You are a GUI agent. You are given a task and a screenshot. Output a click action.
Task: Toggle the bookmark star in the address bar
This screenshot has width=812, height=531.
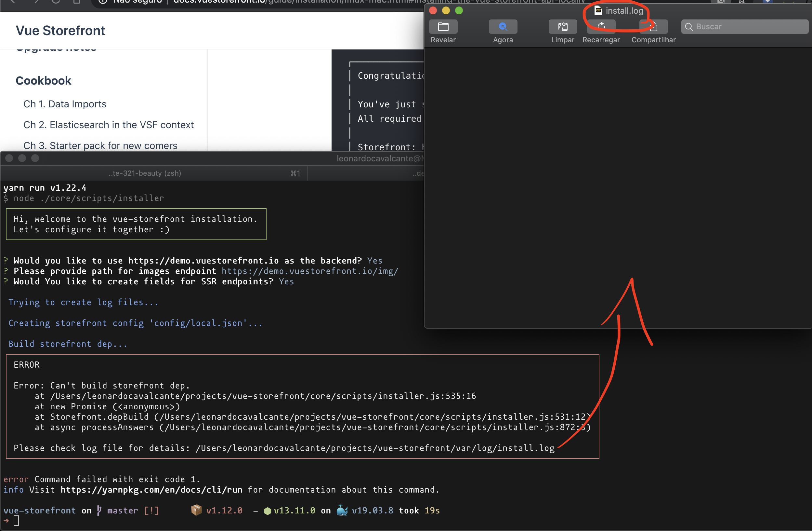point(742,2)
